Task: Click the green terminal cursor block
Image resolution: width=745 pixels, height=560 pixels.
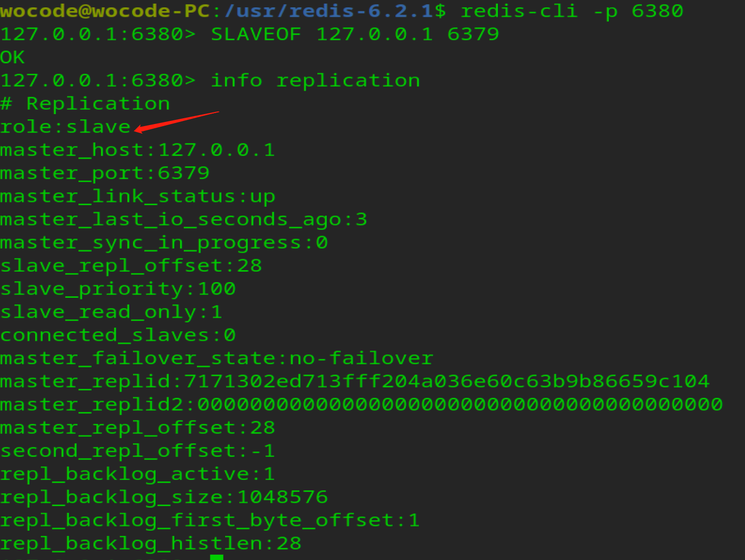Action: [216, 557]
